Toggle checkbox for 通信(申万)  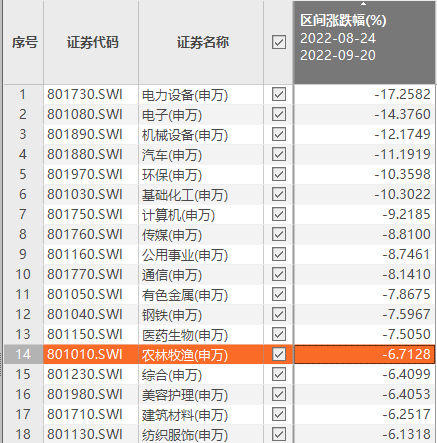tap(279, 274)
